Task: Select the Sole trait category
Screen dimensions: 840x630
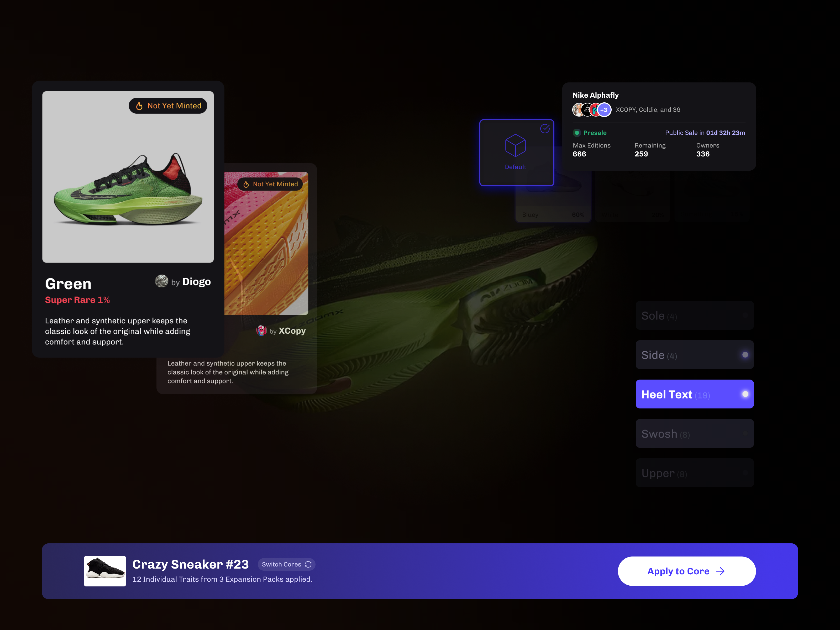Action: [694, 316]
